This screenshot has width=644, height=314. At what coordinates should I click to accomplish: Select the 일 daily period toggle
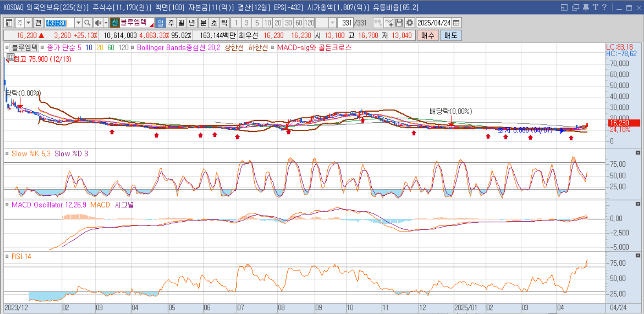[161, 23]
